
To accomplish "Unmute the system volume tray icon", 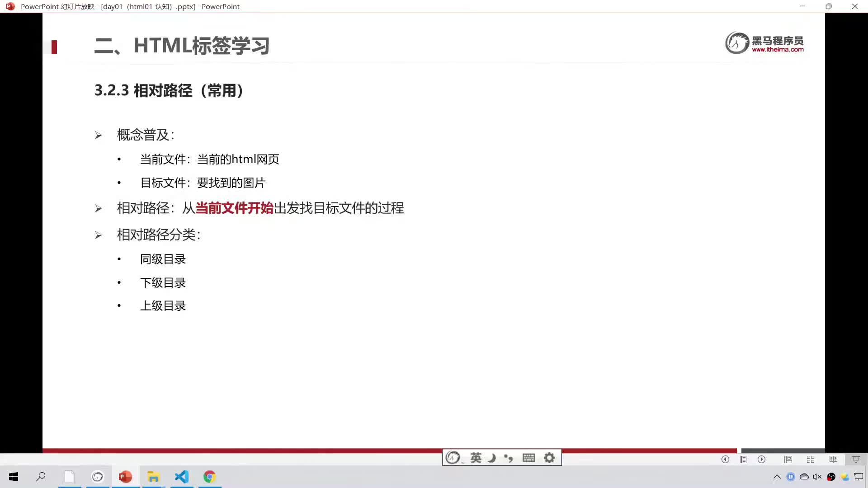I will pyautogui.click(x=817, y=477).
